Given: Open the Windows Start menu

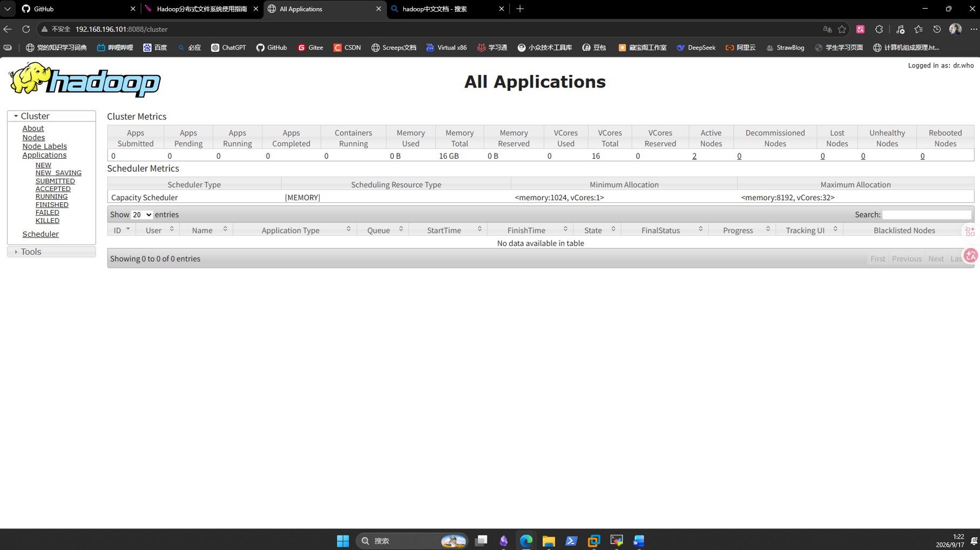Looking at the screenshot, I should point(343,540).
